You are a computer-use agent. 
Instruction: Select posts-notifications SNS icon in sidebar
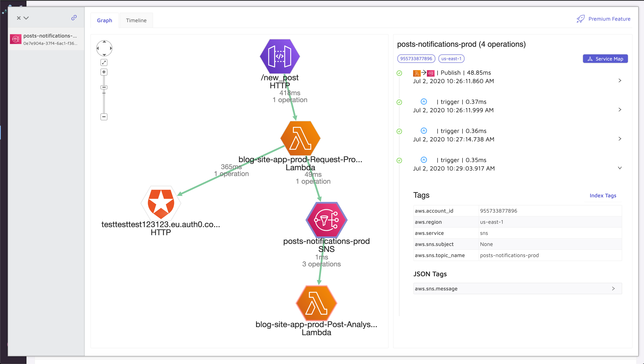[x=16, y=39]
